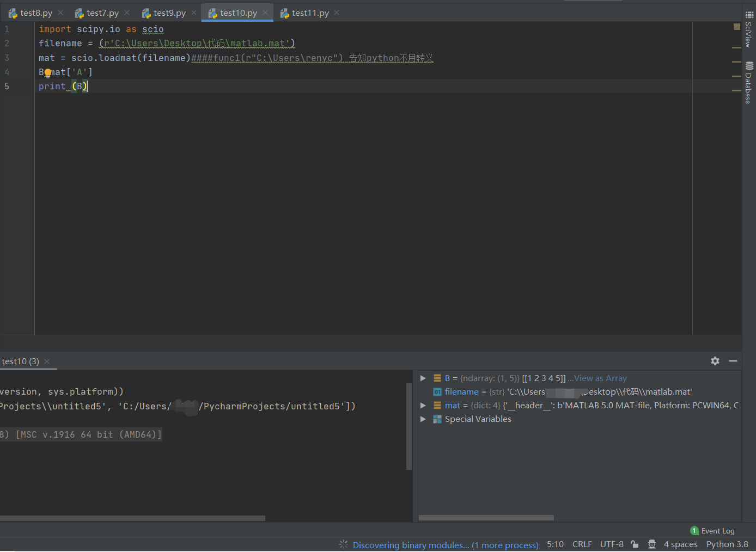The width and height of the screenshot is (756, 552).
Task: Select the test10 (3) console tab
Action: tap(21, 361)
